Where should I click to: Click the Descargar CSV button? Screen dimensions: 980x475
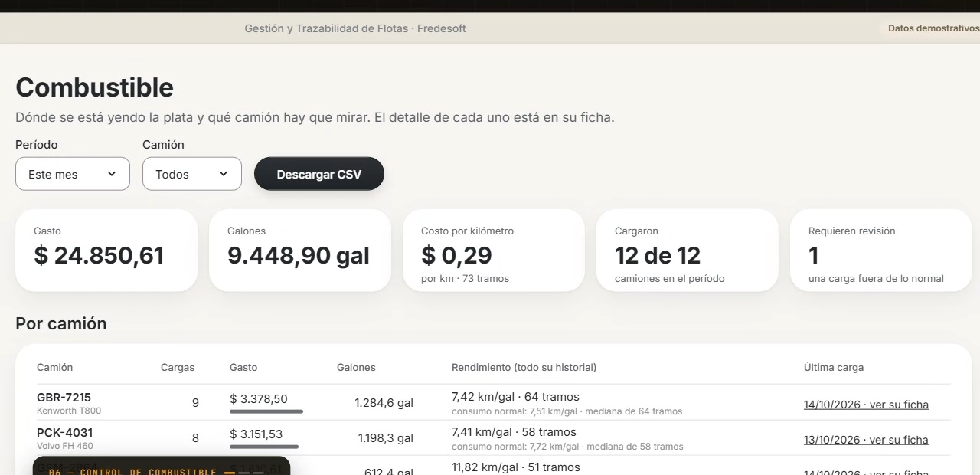click(319, 174)
